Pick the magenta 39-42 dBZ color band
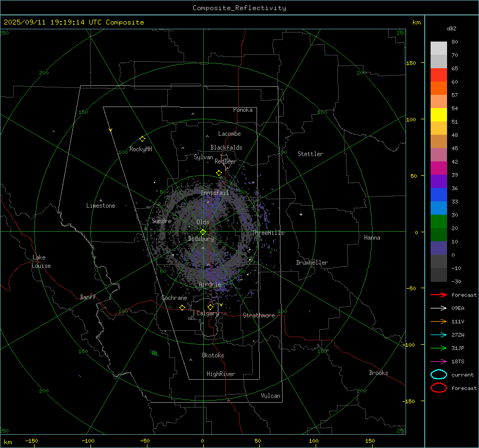Image resolution: width=479 pixels, height=448 pixels. pyautogui.click(x=439, y=168)
